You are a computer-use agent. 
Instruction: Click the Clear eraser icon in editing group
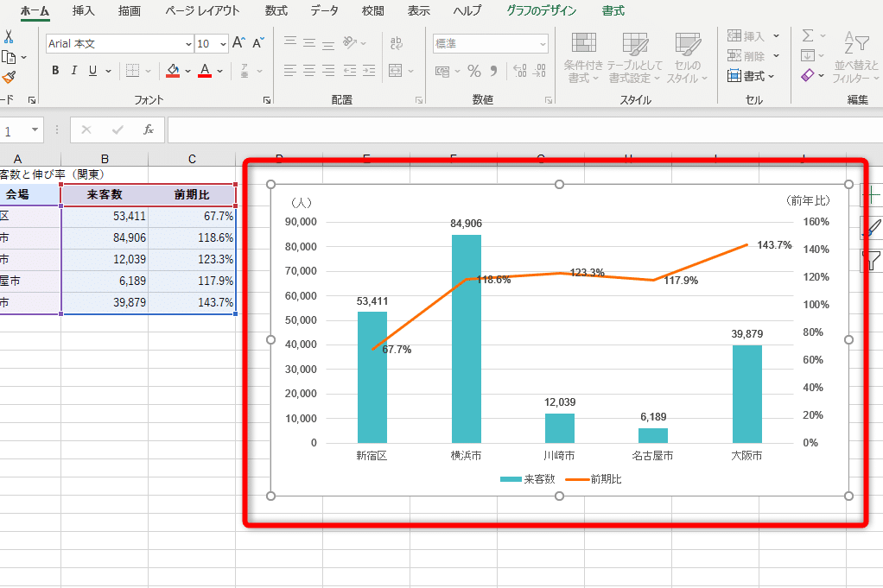(x=808, y=76)
